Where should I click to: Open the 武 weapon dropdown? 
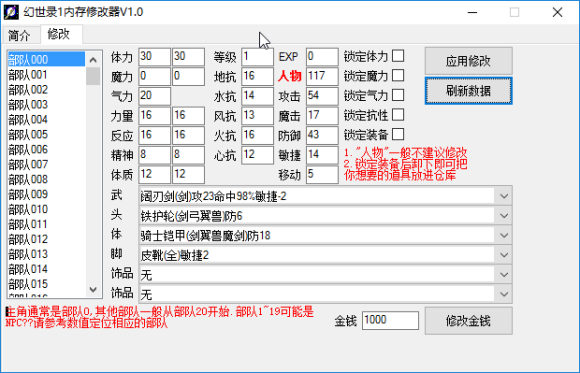pos(504,196)
